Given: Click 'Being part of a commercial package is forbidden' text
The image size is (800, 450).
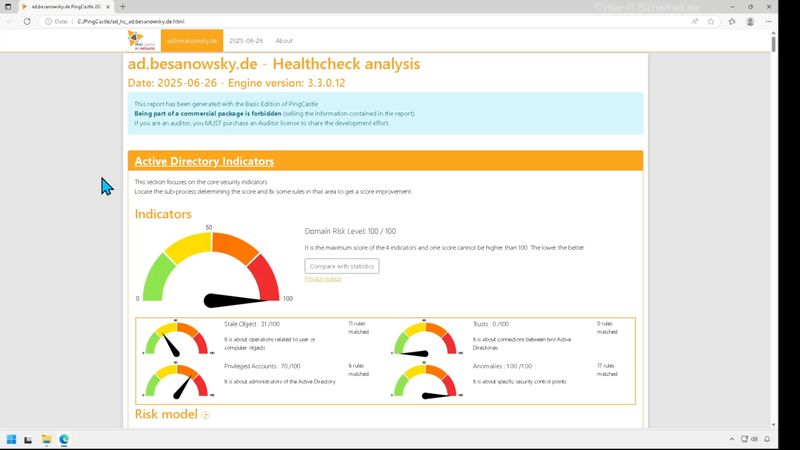Looking at the screenshot, I should (x=208, y=113).
